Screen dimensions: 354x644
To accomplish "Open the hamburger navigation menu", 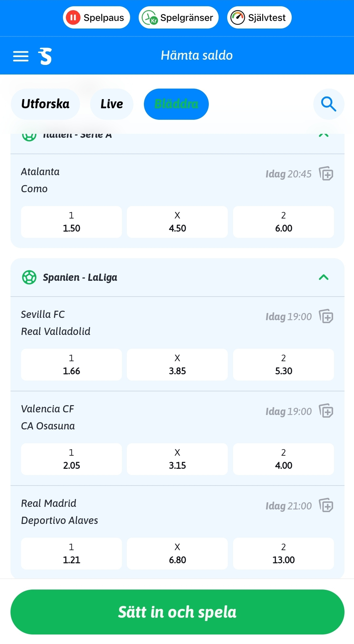I will click(x=21, y=56).
